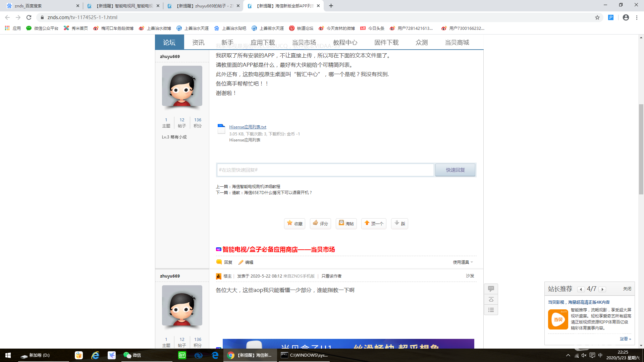Screen dimensions: 644x362
Task: Open the action center notification icon
Action: pyautogui.click(x=592, y=355)
